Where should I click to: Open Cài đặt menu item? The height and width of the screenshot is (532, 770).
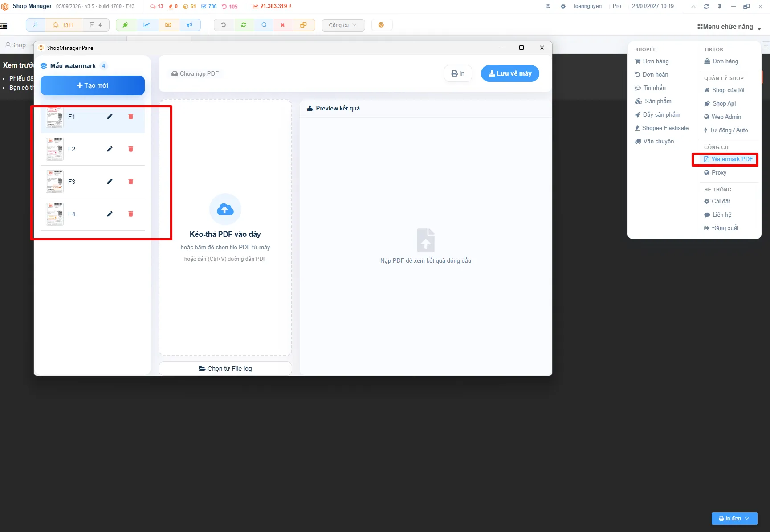coord(717,202)
